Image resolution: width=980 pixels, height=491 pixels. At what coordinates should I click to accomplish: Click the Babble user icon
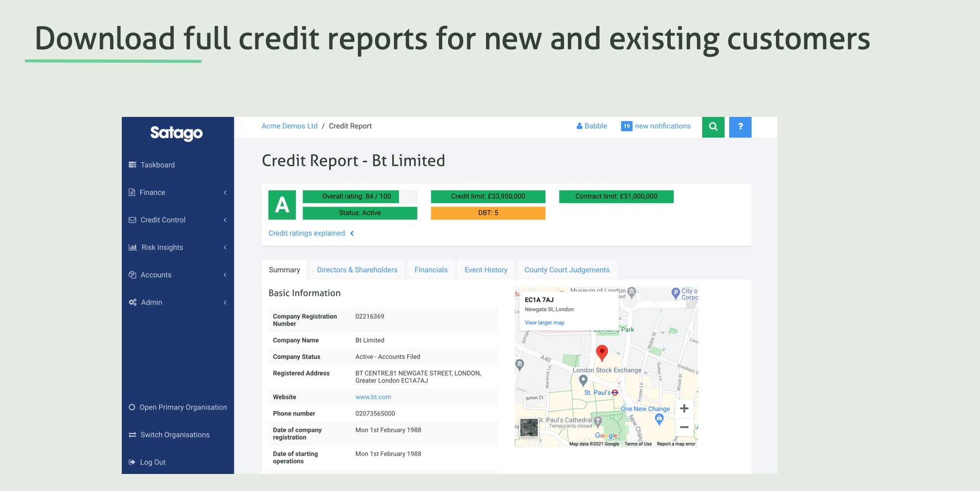click(x=580, y=126)
